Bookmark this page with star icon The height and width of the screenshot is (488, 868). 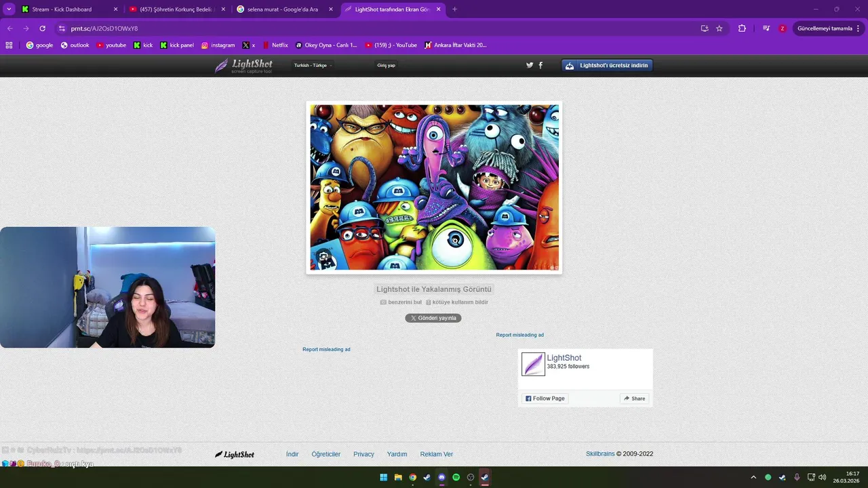pos(719,28)
